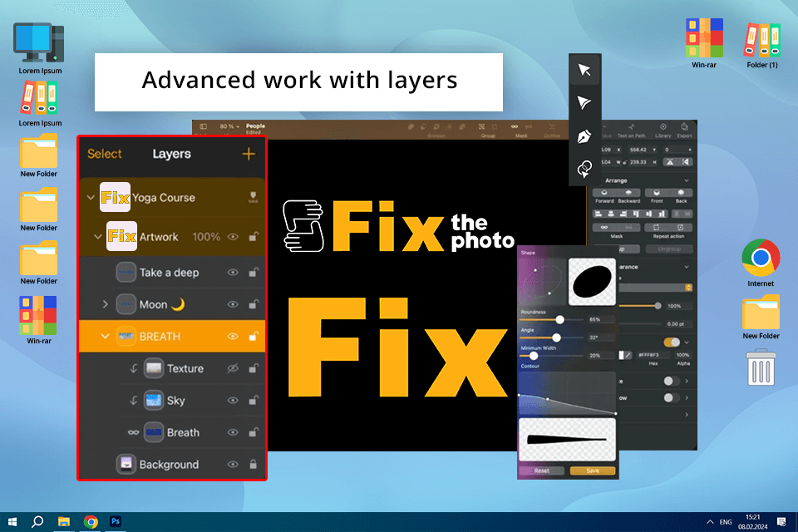
Task: Click the Outline icon in top toolbar
Action: pyautogui.click(x=552, y=126)
